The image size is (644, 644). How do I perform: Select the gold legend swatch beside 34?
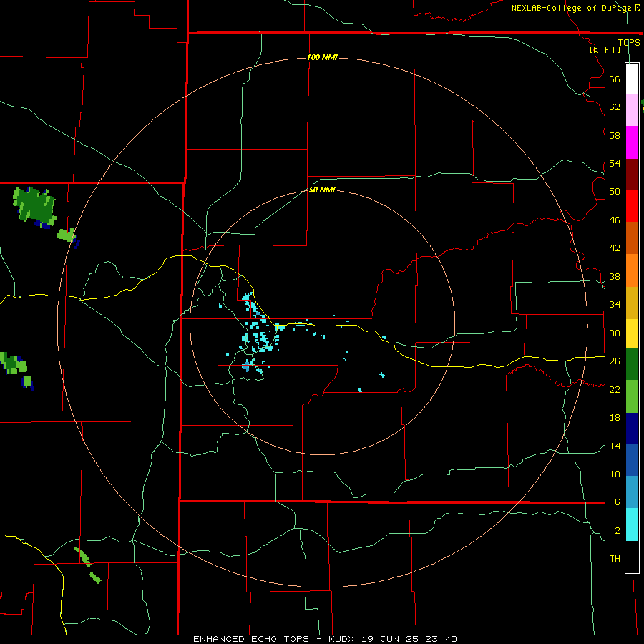coord(632,303)
